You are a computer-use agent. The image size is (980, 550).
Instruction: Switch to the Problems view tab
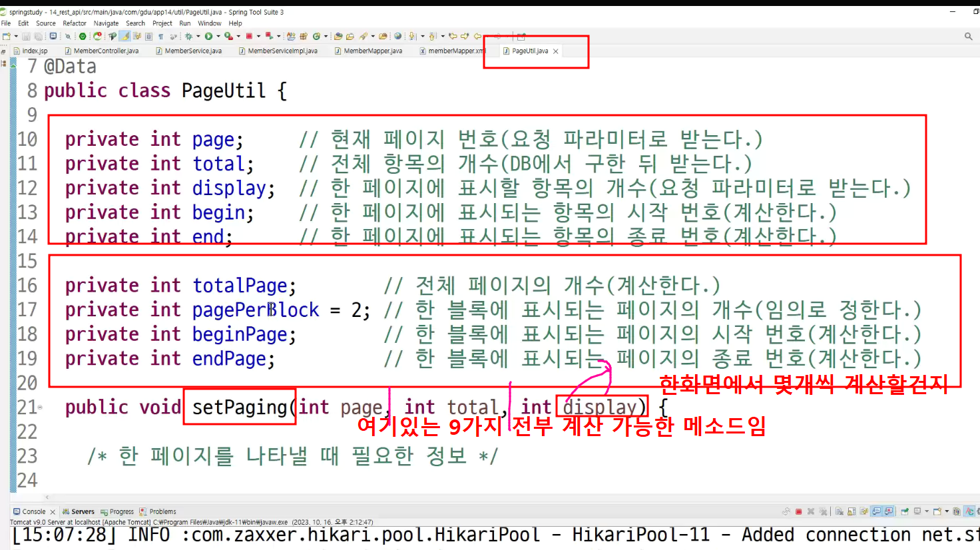tap(158, 511)
